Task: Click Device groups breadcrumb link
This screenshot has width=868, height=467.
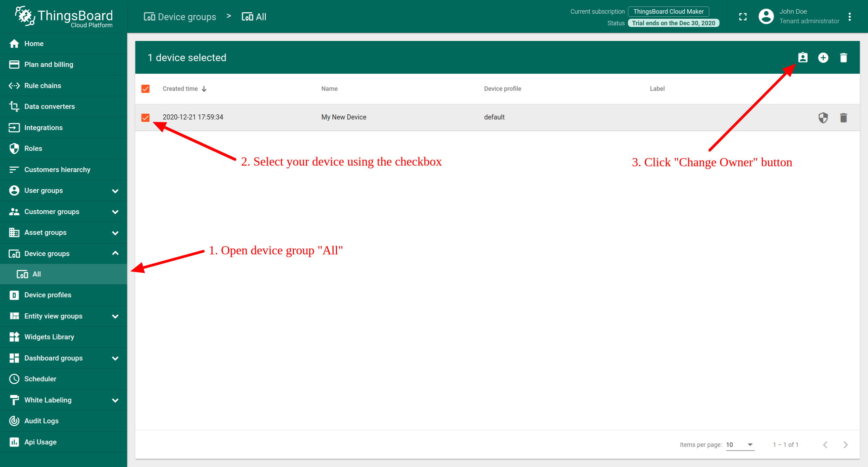Action: (180, 17)
